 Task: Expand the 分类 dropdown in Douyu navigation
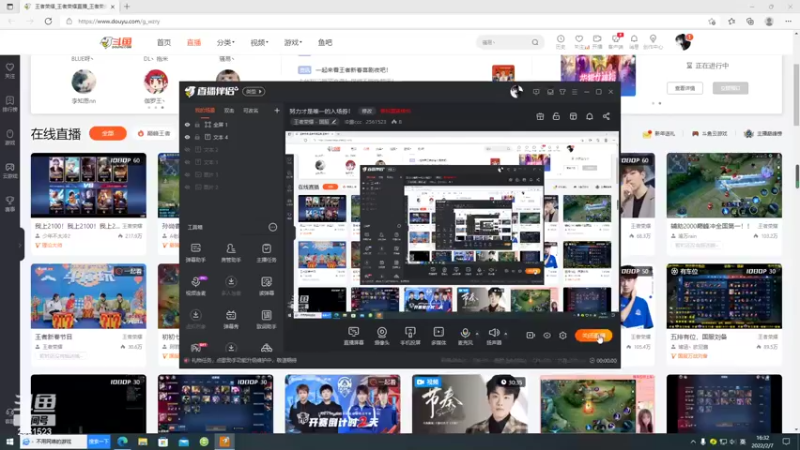point(226,42)
